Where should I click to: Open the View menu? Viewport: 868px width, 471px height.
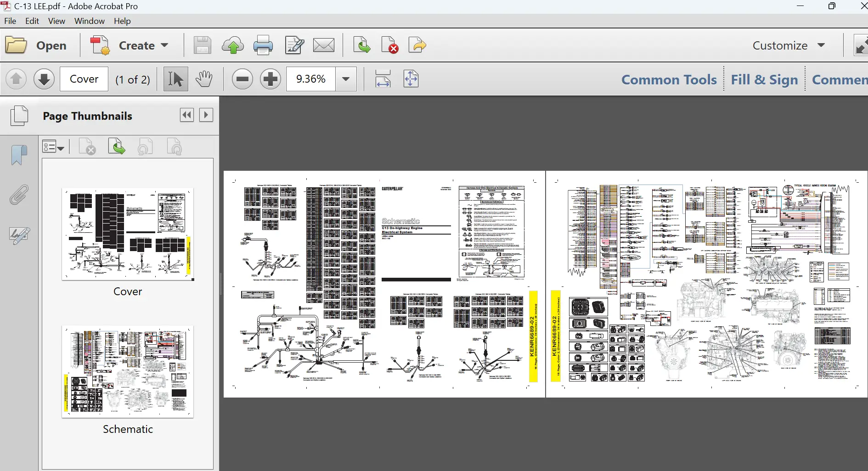[56, 21]
